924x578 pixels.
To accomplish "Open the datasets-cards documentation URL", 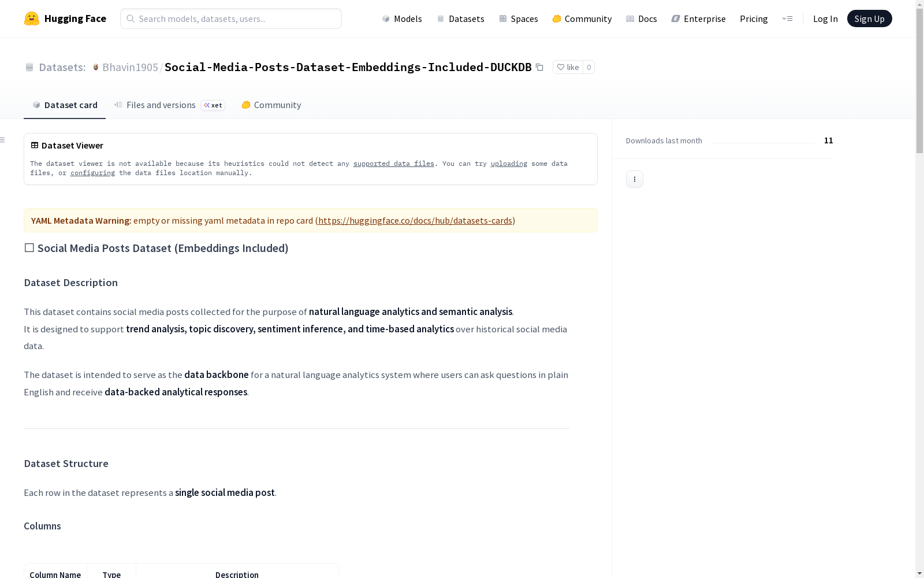I will click(415, 220).
